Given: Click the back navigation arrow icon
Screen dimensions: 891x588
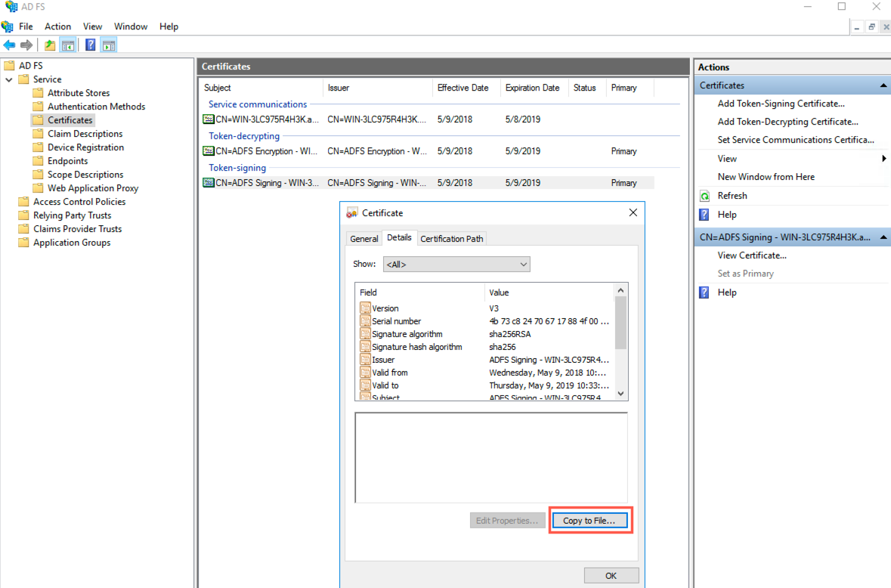Looking at the screenshot, I should 10,44.
